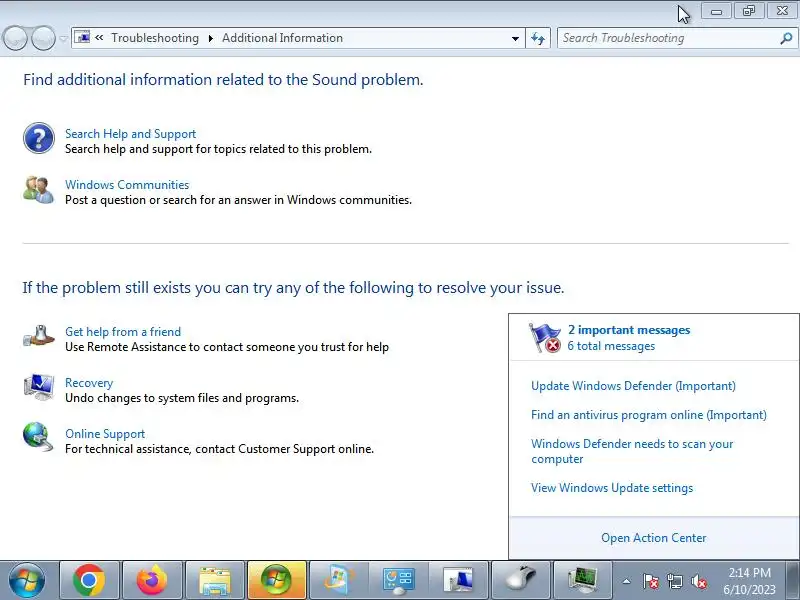Open the Windows Anytime Upgrade taskbar icon

(x=338, y=580)
